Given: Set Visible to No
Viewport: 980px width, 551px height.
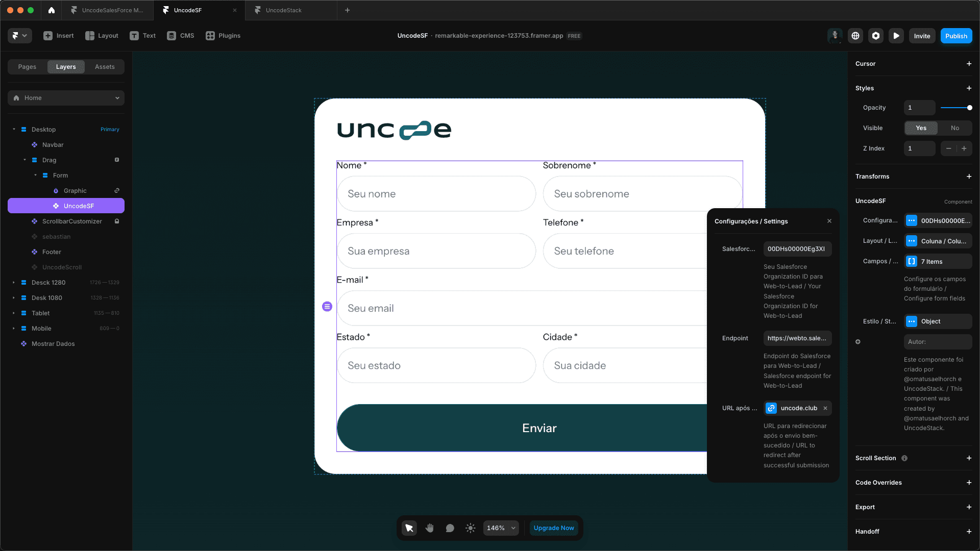Looking at the screenshot, I should point(954,128).
